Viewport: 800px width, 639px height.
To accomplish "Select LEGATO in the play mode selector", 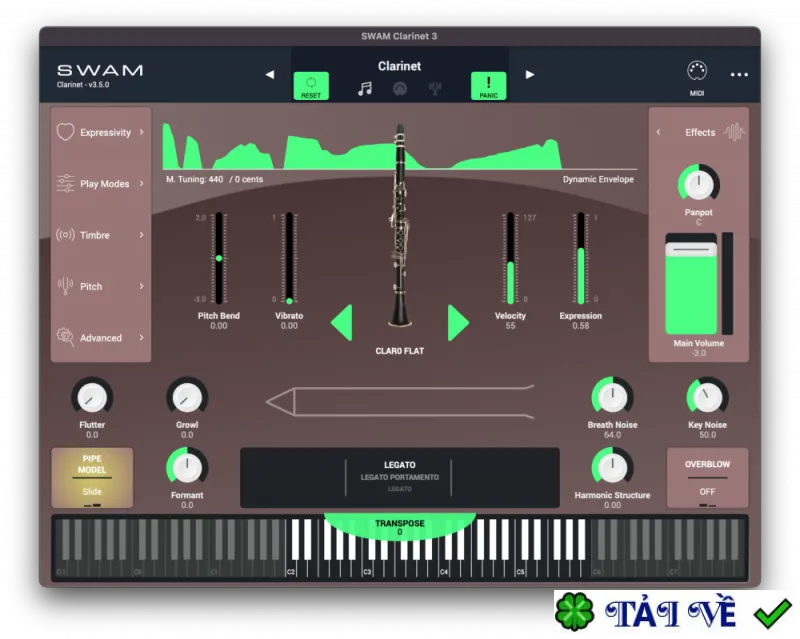I will [399, 465].
